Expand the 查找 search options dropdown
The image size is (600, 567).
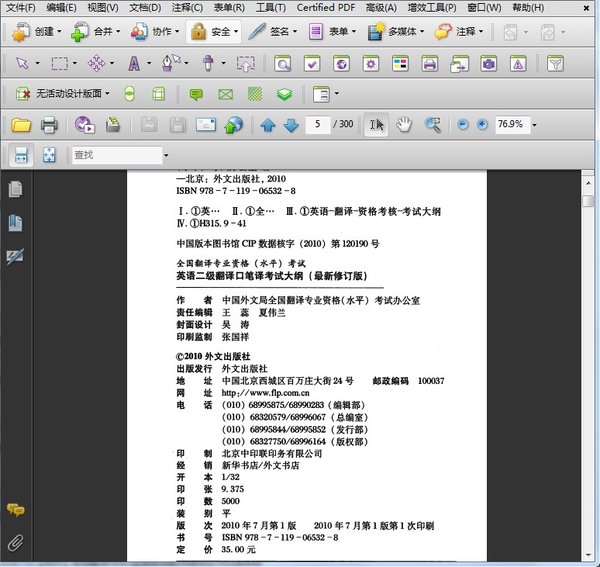(166, 156)
